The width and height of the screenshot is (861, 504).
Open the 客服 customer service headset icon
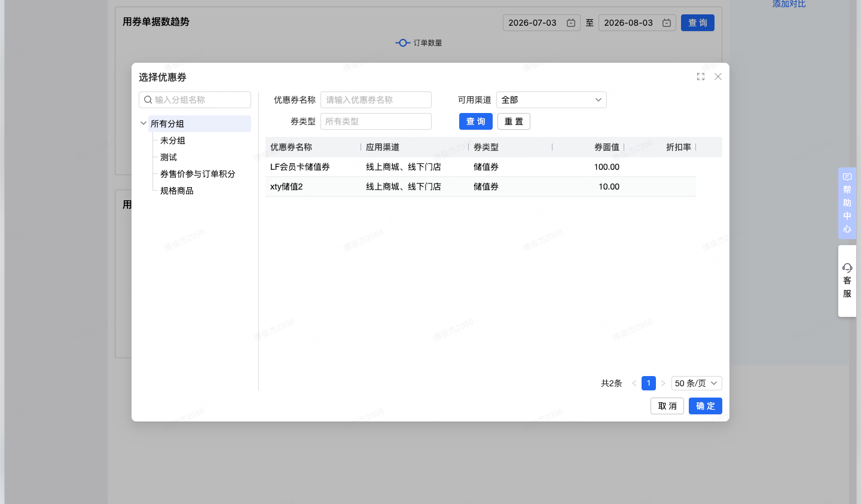point(847,267)
